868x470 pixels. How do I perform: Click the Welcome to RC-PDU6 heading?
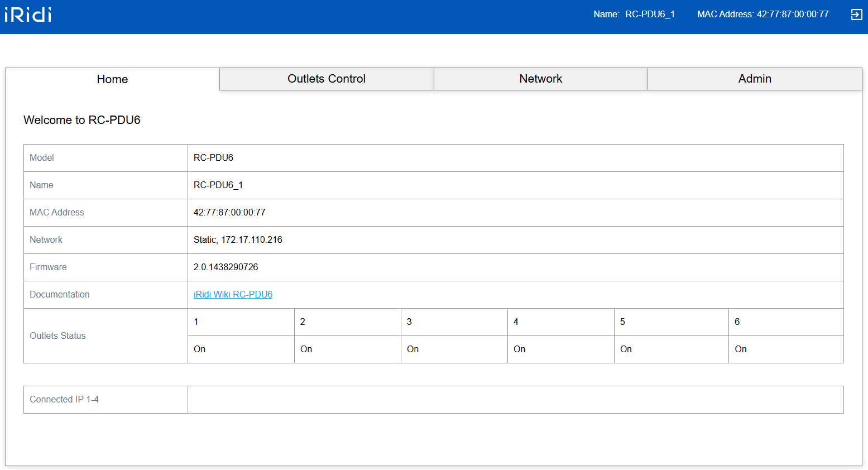pyautogui.click(x=82, y=120)
